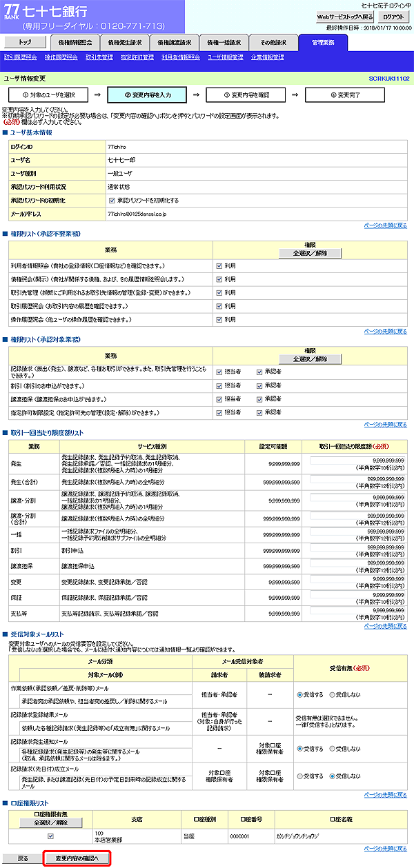The image size is (414, 868).
Task: Click limit amount field for 一括 row
Action: click(357, 532)
